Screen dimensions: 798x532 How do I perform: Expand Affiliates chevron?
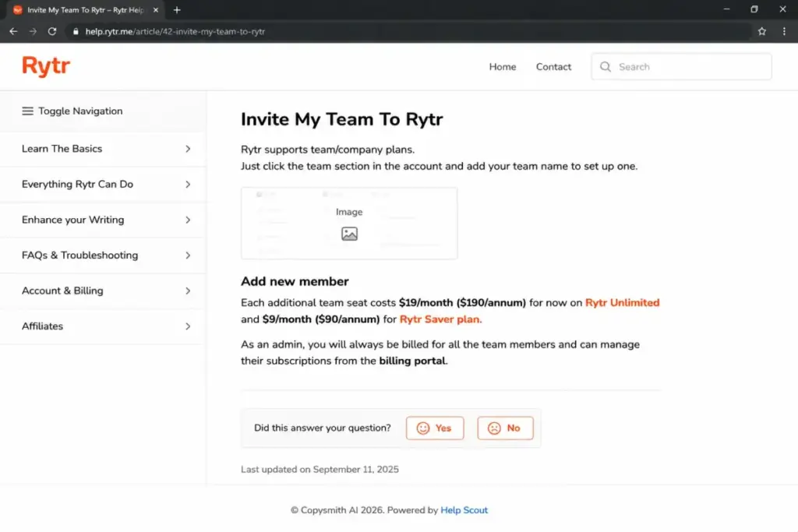(x=188, y=326)
